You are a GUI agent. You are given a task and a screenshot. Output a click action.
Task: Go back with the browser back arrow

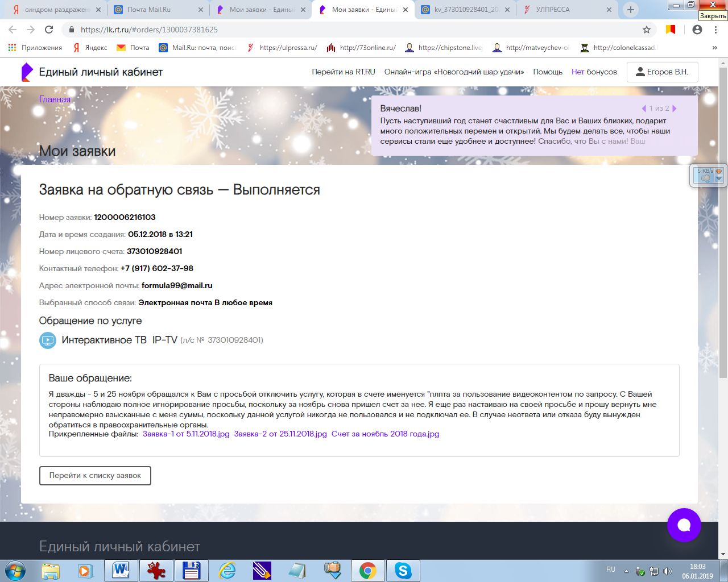pos(13,30)
